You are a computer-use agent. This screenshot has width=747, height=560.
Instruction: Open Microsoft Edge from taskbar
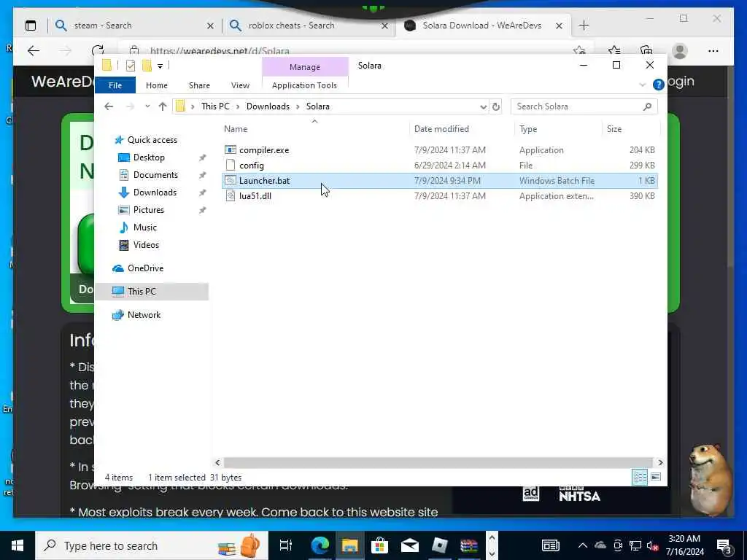tap(320, 545)
